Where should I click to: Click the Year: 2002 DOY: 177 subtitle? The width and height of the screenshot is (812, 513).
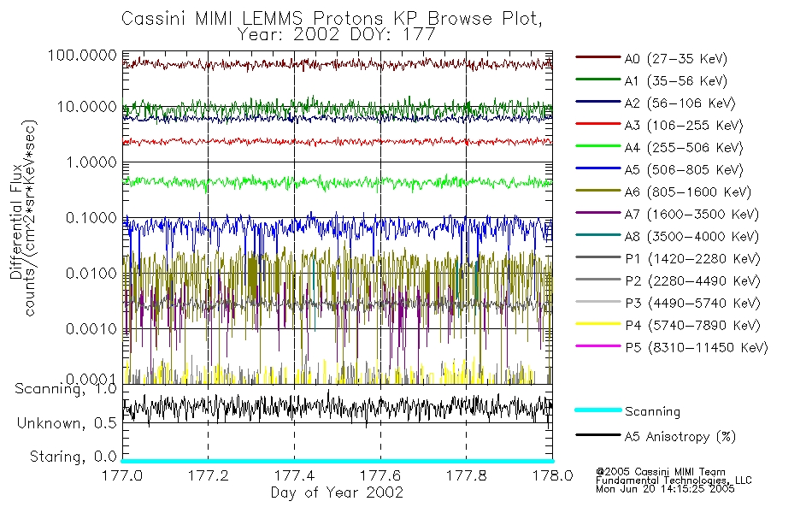click(337, 35)
